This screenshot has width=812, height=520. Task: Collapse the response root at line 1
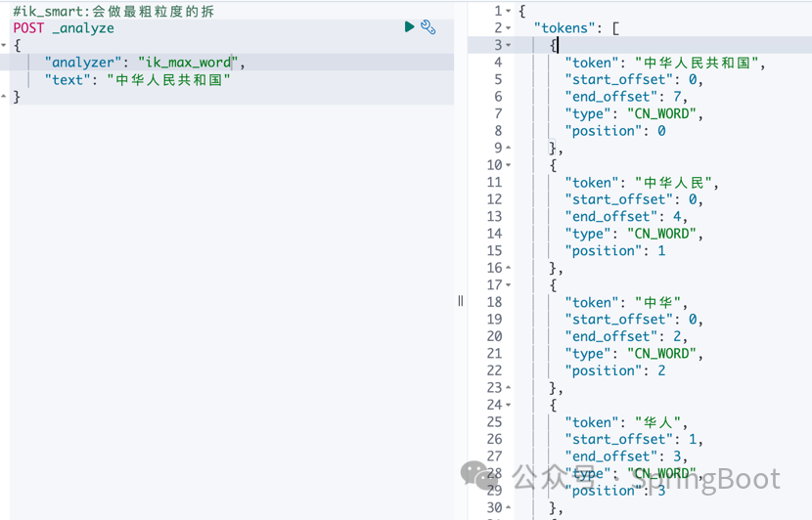pyautogui.click(x=509, y=11)
